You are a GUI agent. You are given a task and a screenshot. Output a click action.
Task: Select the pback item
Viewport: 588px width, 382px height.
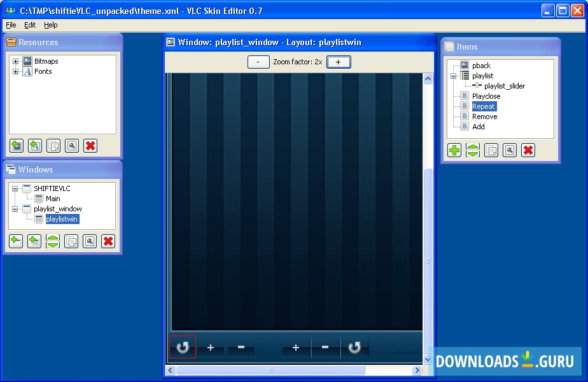pos(481,66)
